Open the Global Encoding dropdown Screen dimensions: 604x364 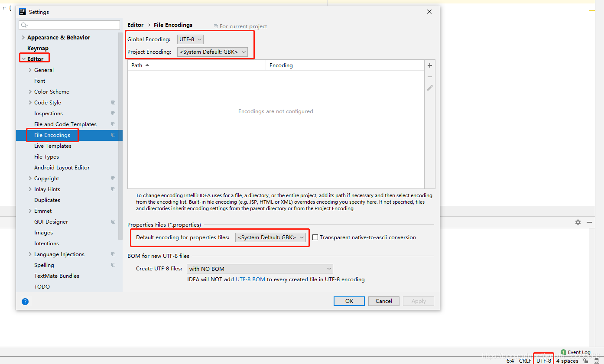pos(190,39)
